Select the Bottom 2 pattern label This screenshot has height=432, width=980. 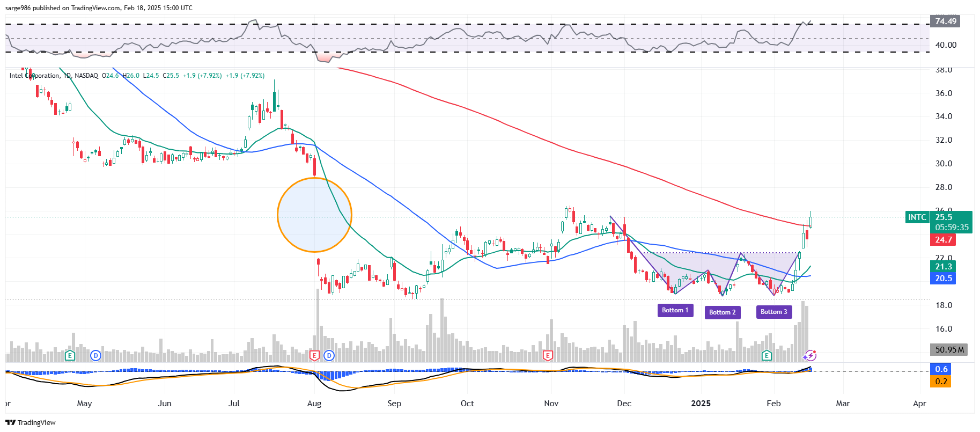[722, 312]
